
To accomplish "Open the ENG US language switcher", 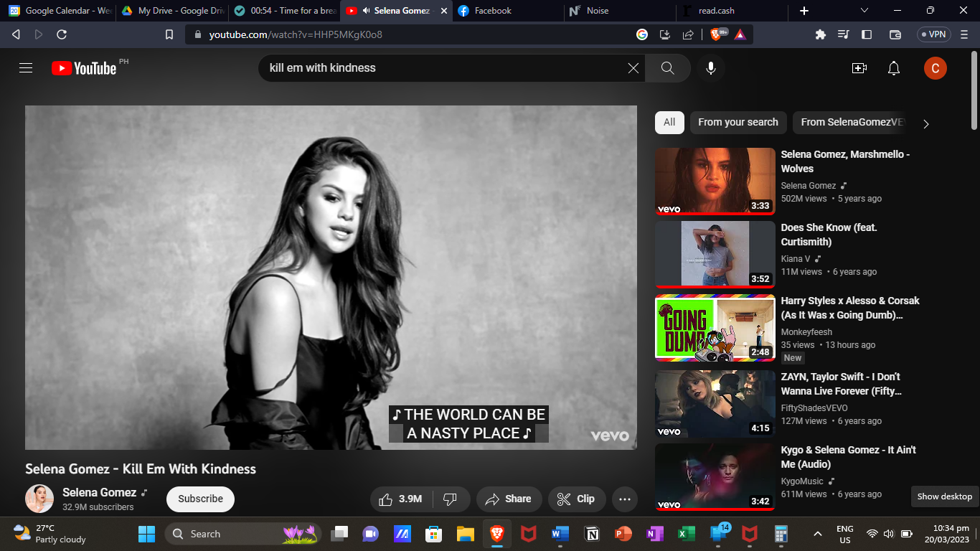I will 845,534.
